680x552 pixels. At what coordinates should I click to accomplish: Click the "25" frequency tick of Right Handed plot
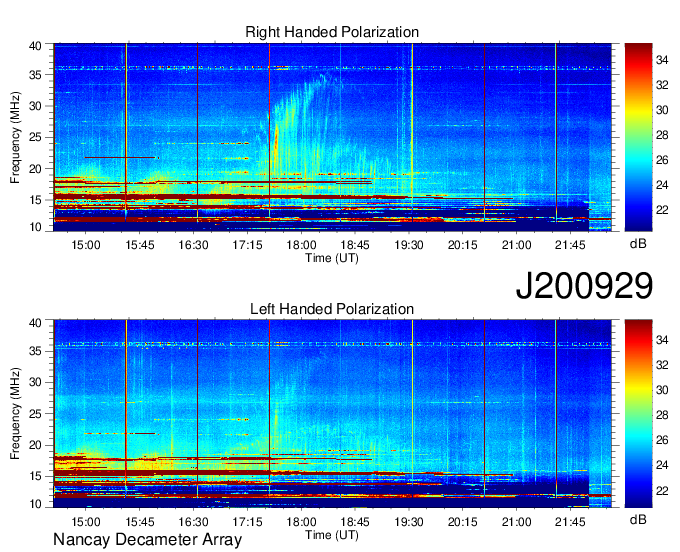(x=35, y=137)
